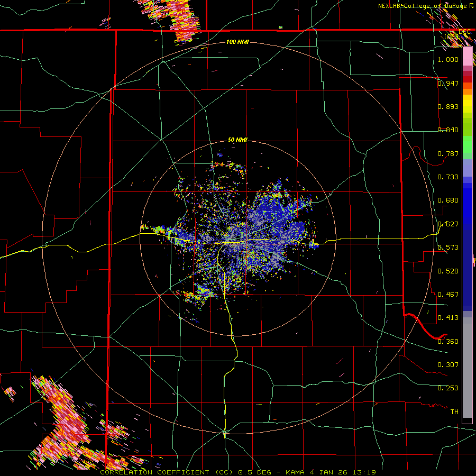Click the 0.947 scale value
476x476 pixels.
coord(448,83)
